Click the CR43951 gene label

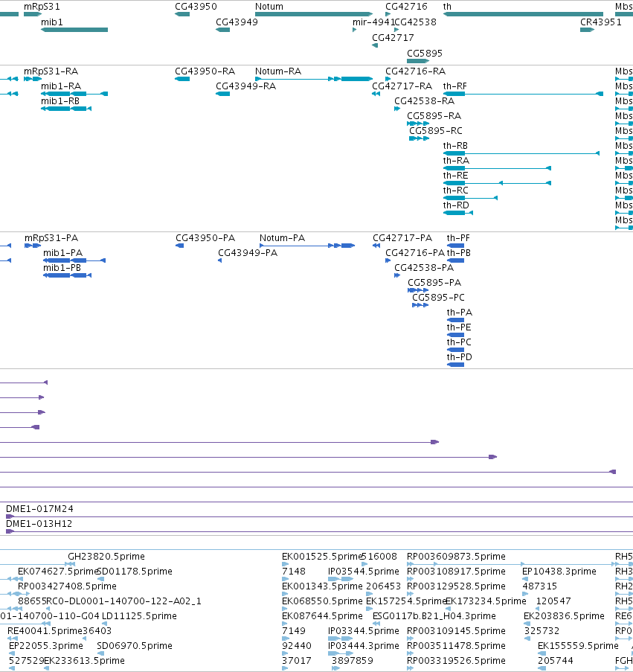(x=601, y=22)
